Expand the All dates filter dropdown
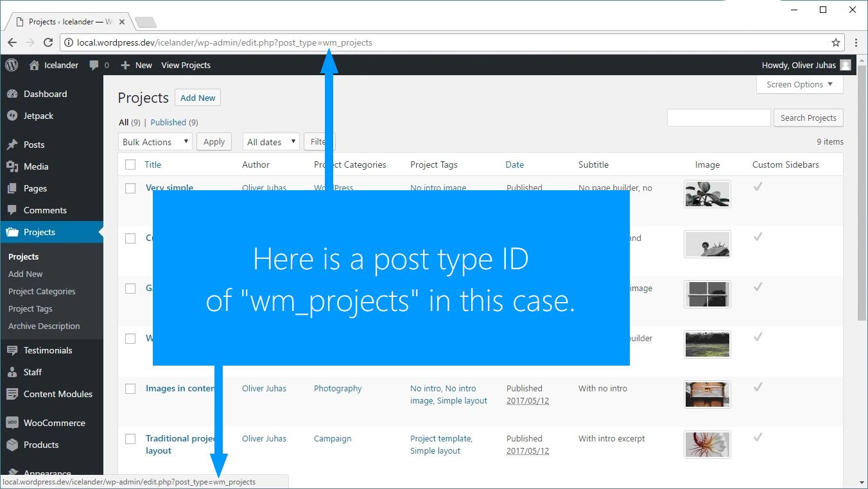This screenshot has height=489, width=868. pyautogui.click(x=271, y=142)
